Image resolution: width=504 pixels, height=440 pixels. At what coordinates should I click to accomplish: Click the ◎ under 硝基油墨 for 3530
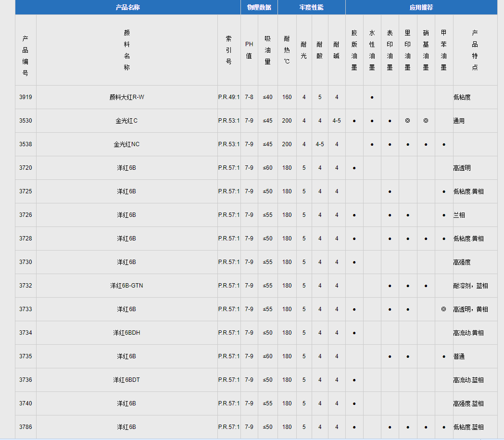click(426, 121)
